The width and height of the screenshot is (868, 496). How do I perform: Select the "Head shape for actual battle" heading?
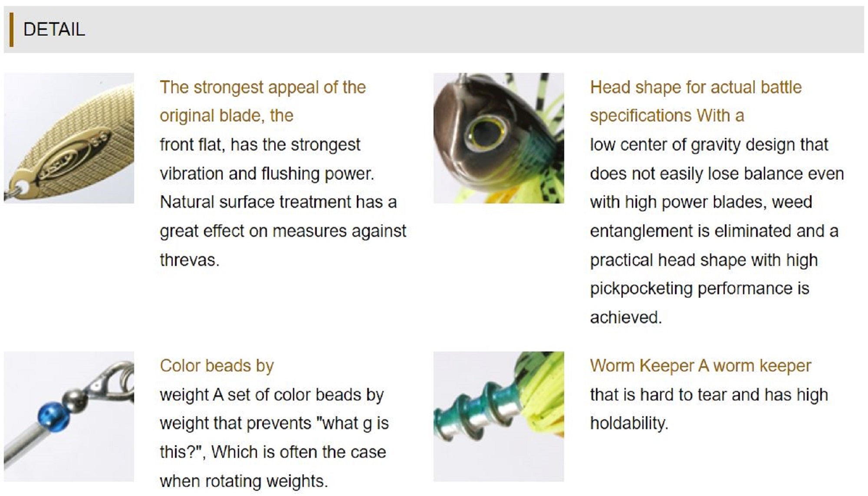pyautogui.click(x=695, y=87)
